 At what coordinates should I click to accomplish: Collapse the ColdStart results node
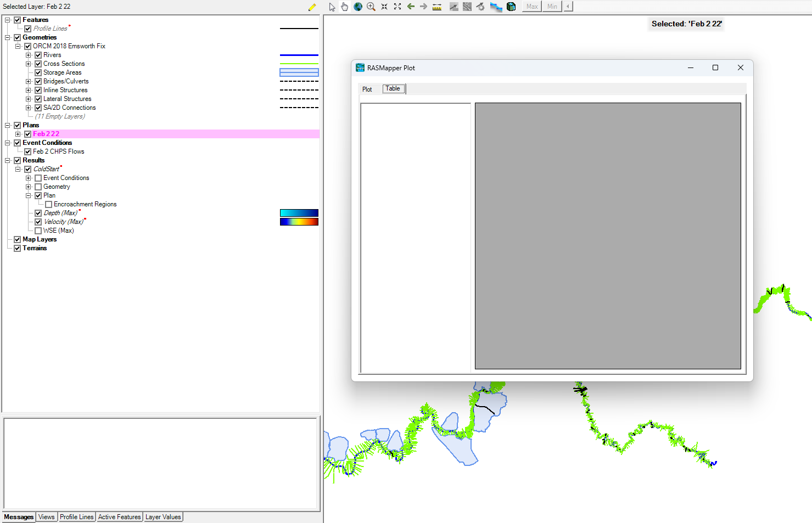18,169
